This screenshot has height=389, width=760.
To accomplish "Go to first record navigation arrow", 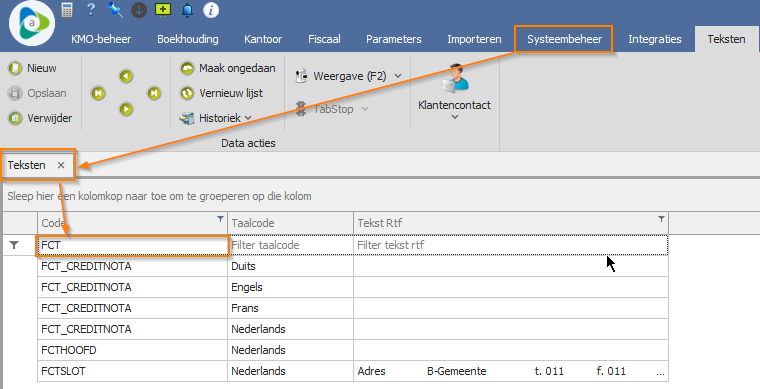I will point(98,93).
